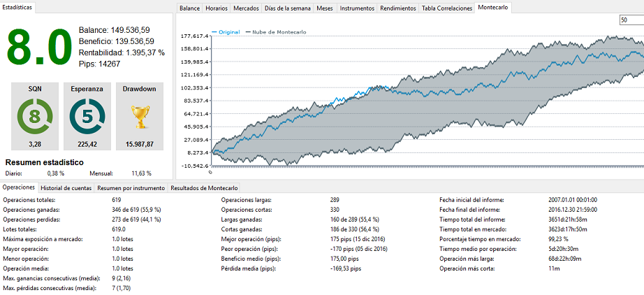Click the Drawdown trophy icon
The image size is (644, 295).
(x=139, y=115)
